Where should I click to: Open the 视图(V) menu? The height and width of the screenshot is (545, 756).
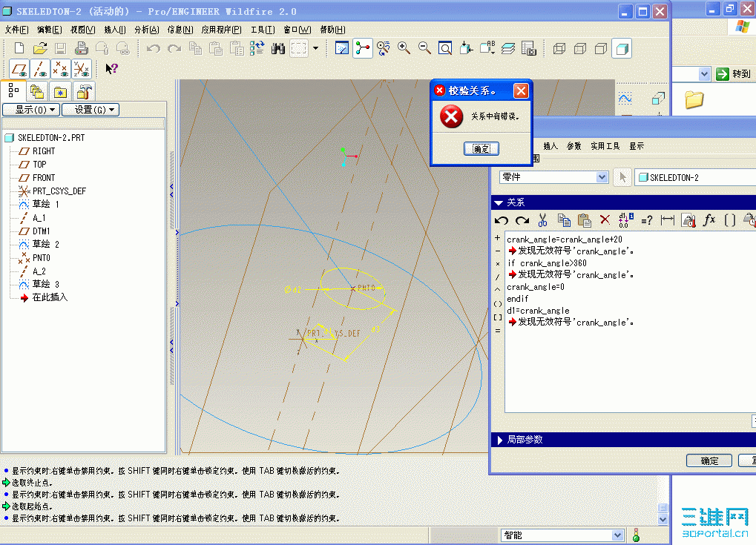(x=82, y=30)
